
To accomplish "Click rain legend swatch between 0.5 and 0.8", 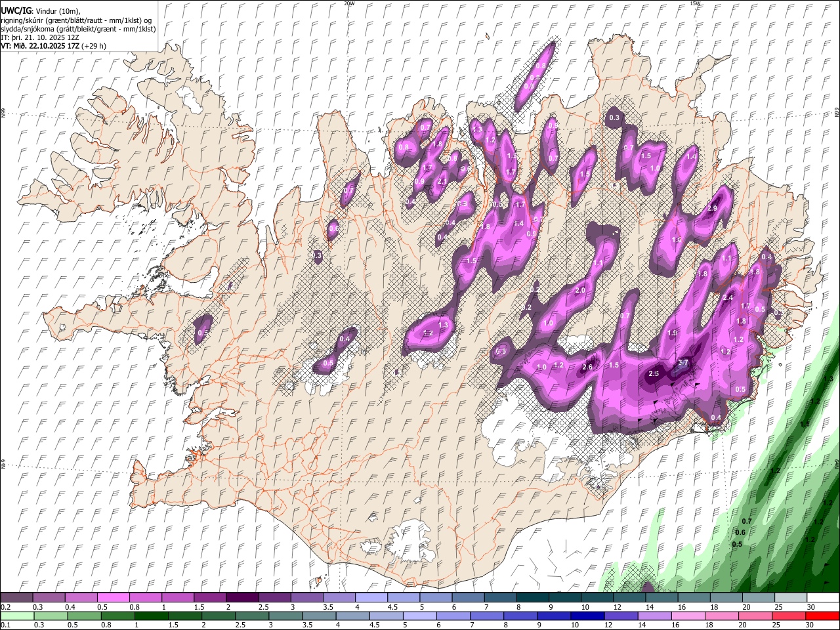I will tap(84, 616).
